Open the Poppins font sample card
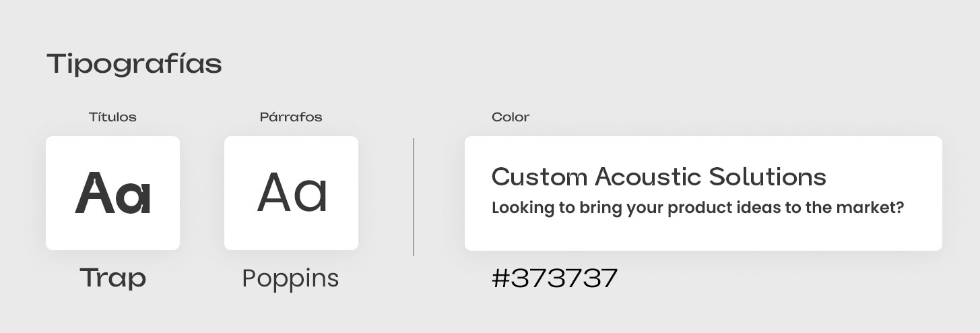980x333 pixels. click(x=291, y=193)
